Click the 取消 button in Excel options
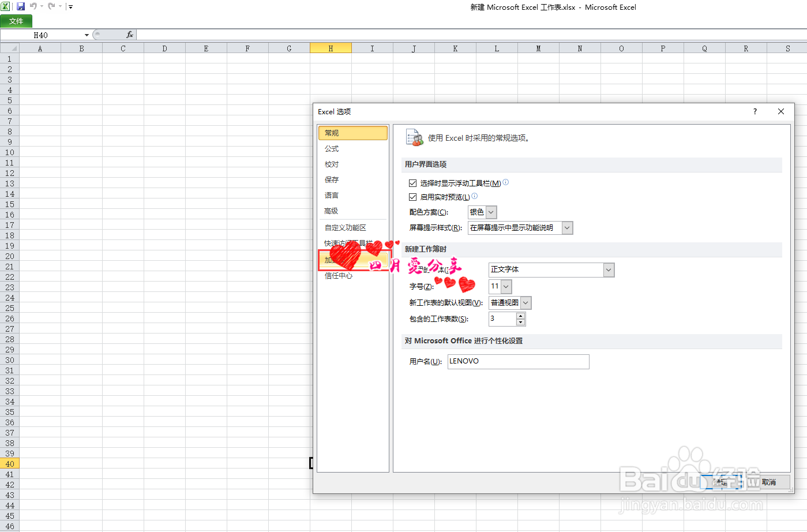Viewport: 807px width, 532px height. click(x=768, y=482)
